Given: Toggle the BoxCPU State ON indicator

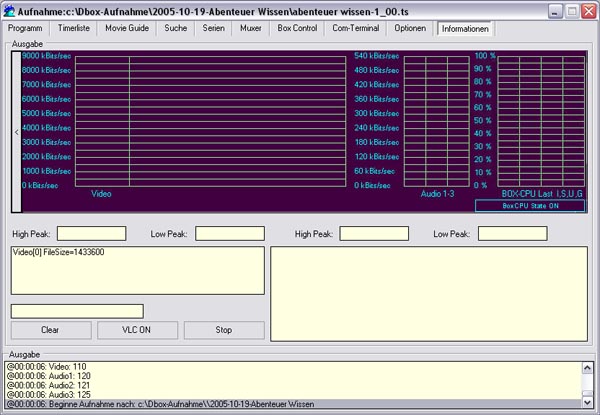Looking at the screenshot, I should point(529,206).
